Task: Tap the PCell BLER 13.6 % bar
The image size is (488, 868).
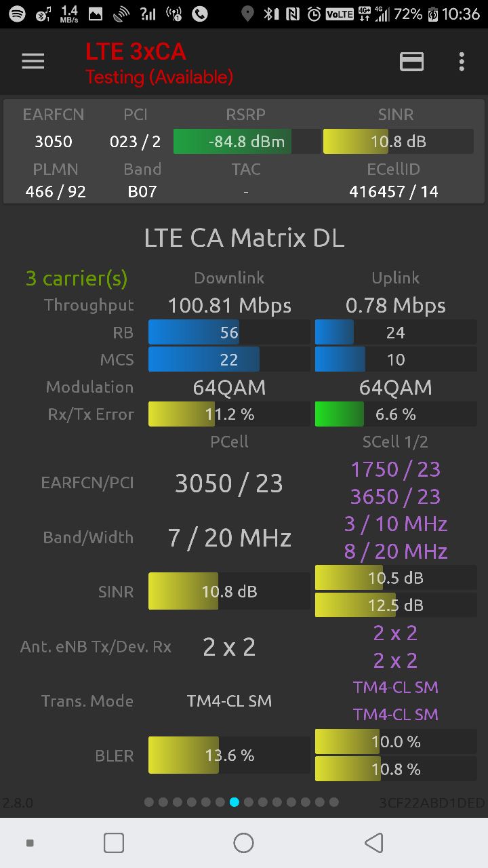Action: tap(229, 755)
